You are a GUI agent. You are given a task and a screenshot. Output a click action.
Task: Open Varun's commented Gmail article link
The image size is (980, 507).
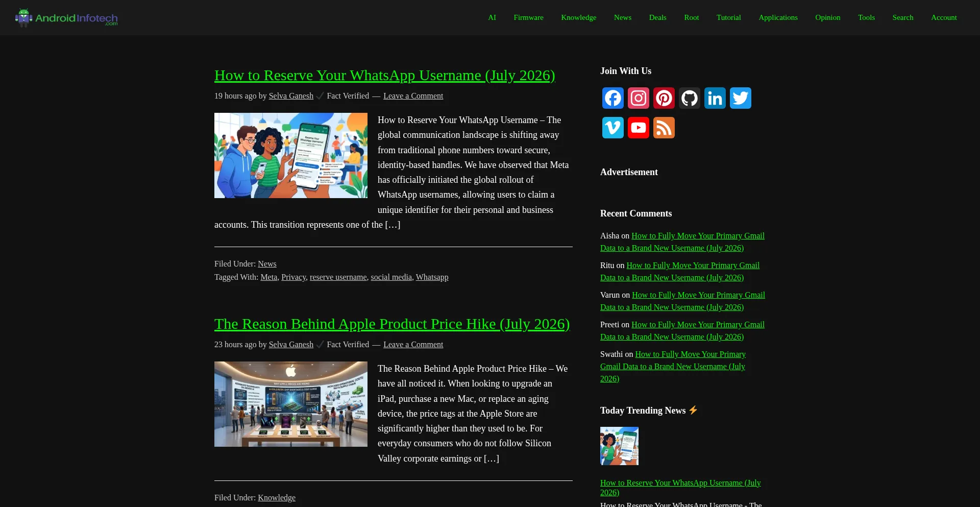[682, 301]
